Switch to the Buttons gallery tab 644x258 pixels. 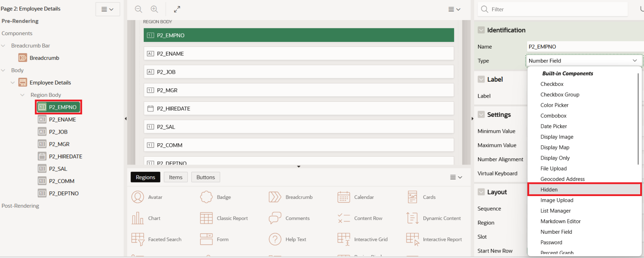[x=205, y=177]
